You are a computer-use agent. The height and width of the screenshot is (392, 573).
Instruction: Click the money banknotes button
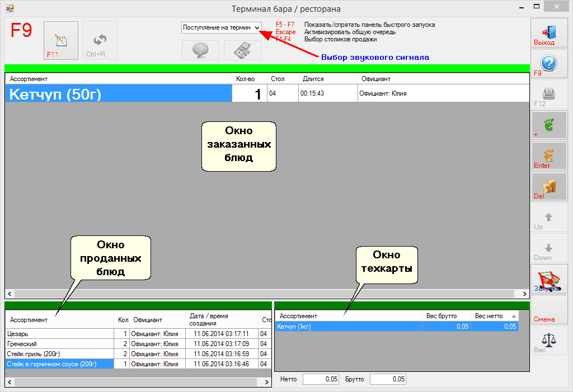tap(242, 50)
